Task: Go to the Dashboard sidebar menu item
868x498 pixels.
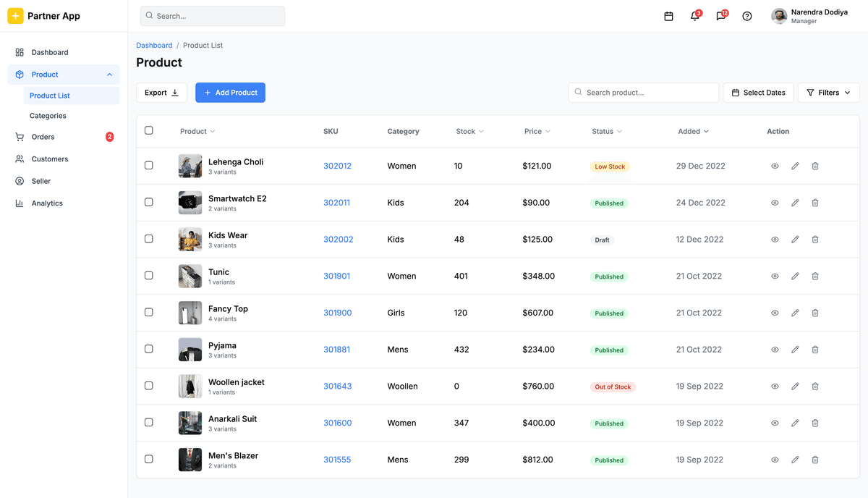Action: tap(49, 52)
